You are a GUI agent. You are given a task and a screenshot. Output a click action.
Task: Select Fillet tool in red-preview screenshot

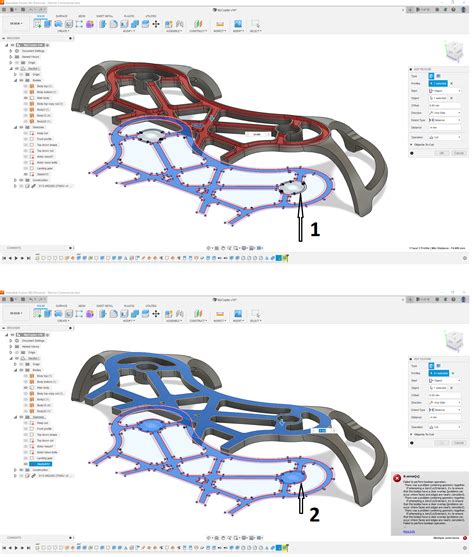(114, 24)
